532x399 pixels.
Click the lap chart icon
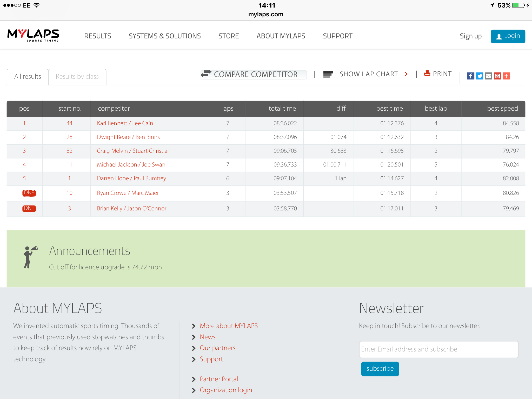(328, 74)
